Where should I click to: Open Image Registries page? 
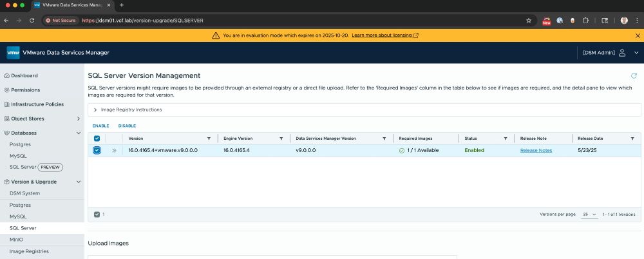coord(29,251)
